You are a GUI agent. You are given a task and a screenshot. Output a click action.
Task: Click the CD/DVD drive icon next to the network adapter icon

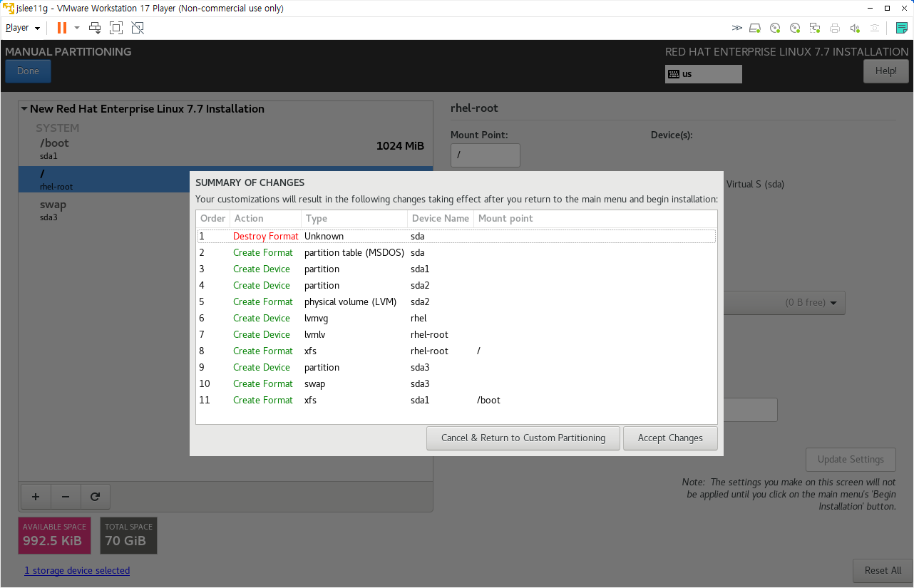pyautogui.click(x=795, y=28)
